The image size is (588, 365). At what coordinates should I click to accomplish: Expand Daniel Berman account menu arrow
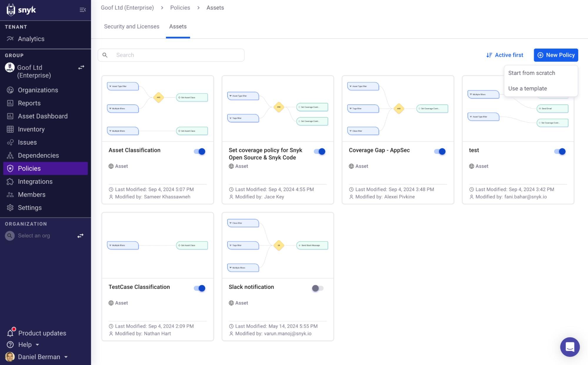pyautogui.click(x=66, y=357)
